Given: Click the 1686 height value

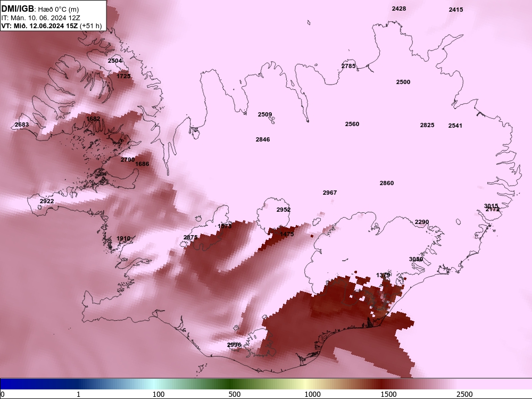Looking at the screenshot, I should click(142, 164).
